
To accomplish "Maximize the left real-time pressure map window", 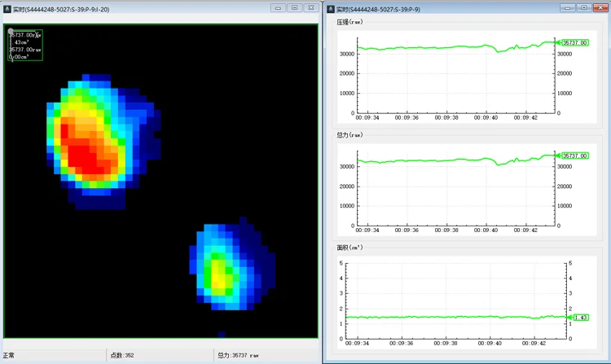I will coord(295,7).
